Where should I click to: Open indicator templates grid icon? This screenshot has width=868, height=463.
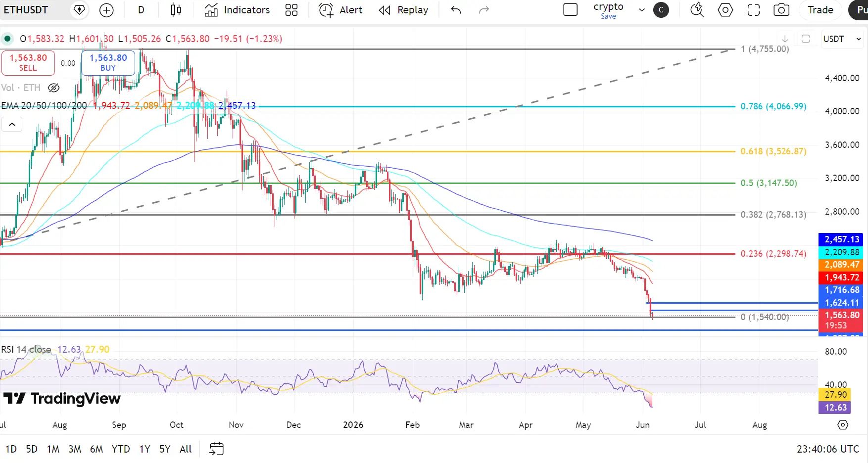click(x=291, y=10)
